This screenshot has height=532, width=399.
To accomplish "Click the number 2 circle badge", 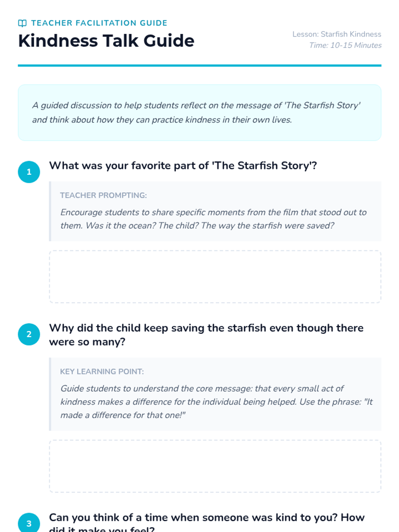I will click(x=29, y=334).
